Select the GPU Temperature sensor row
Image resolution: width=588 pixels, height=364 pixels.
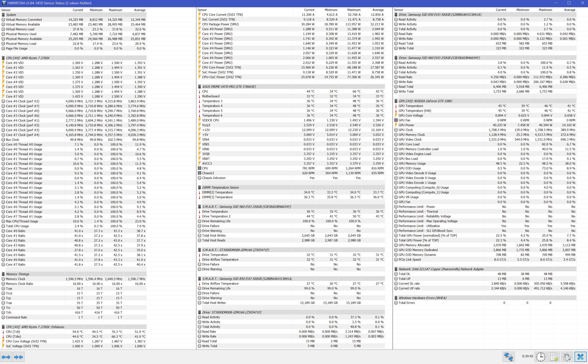click(x=410, y=106)
